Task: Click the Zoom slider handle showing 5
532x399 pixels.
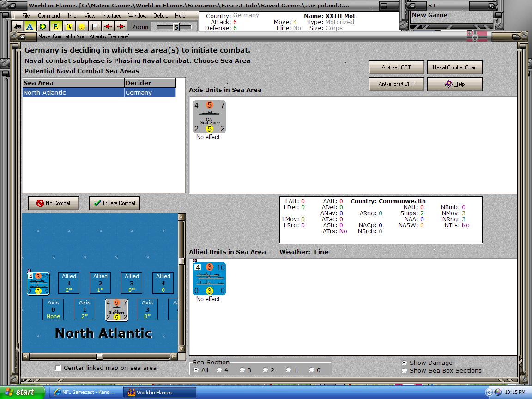Action: point(176,27)
